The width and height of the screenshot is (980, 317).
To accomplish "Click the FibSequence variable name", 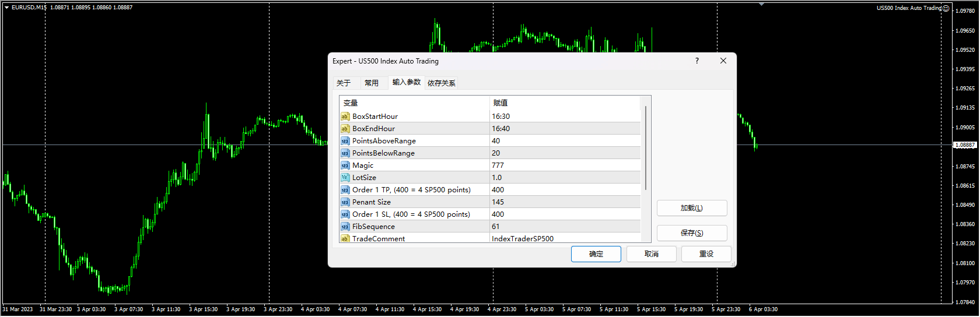I will [373, 227].
